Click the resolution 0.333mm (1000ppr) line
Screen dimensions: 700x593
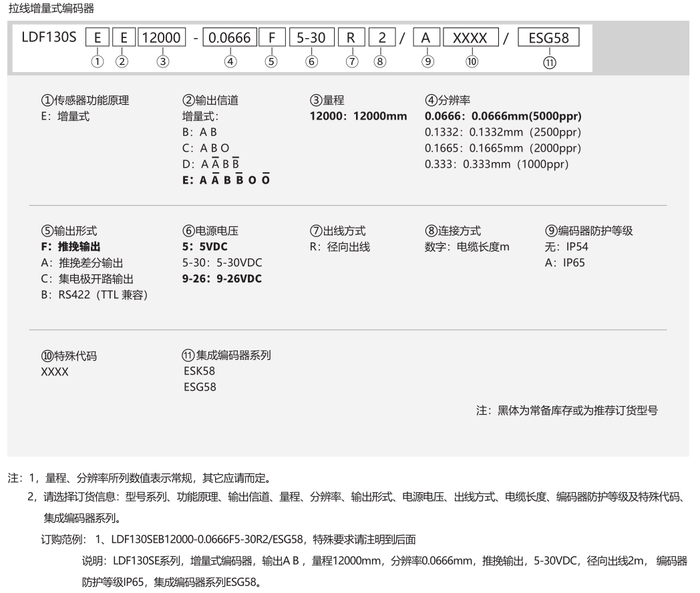pyautogui.click(x=497, y=164)
